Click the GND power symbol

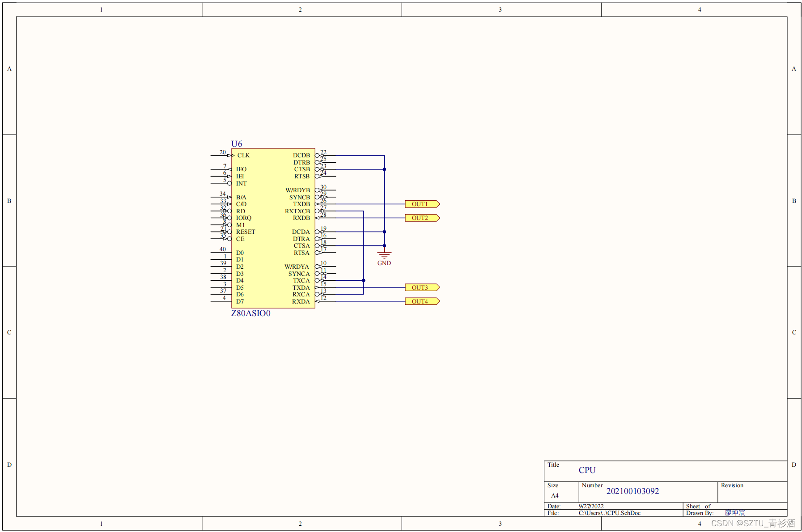pos(384,256)
